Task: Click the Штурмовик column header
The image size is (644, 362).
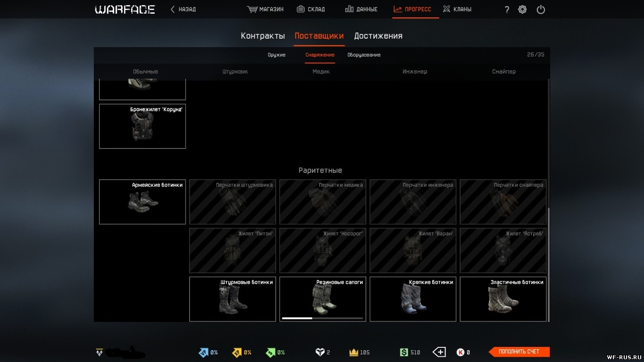Action: click(235, 72)
